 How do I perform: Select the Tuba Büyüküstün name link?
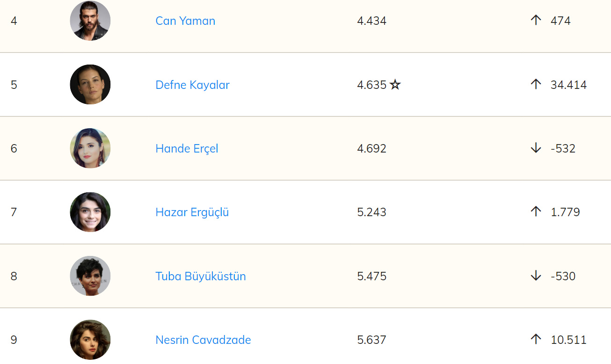pyautogui.click(x=200, y=277)
